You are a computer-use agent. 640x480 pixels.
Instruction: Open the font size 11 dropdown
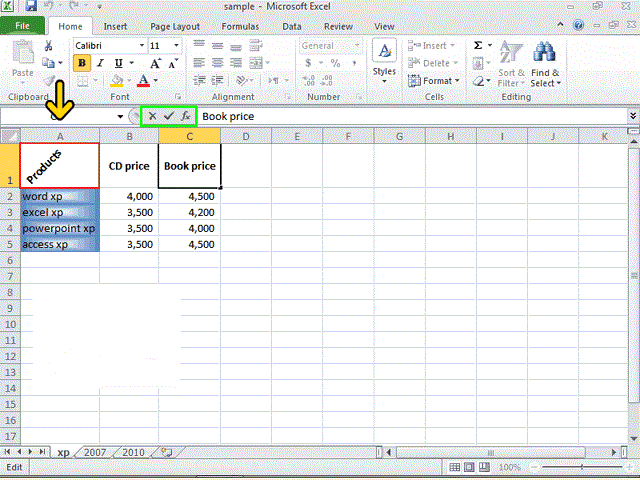pyautogui.click(x=176, y=45)
